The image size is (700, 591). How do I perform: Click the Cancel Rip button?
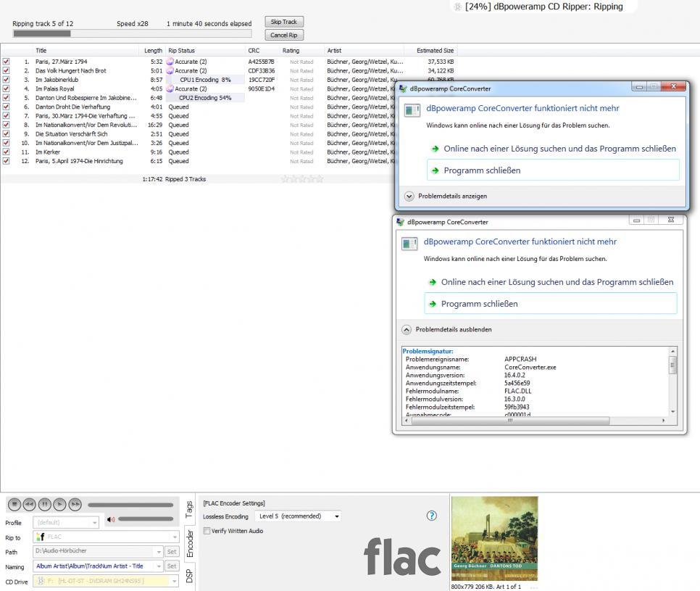tap(284, 35)
